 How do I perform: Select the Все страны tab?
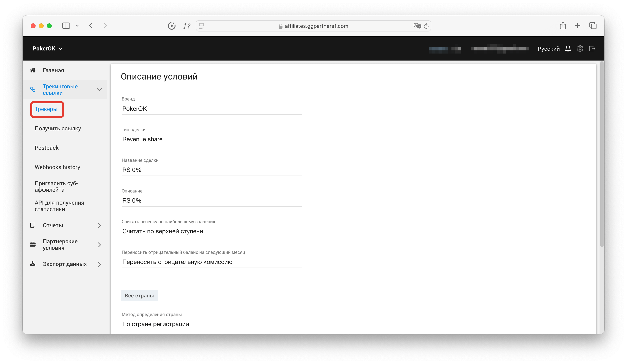139,295
